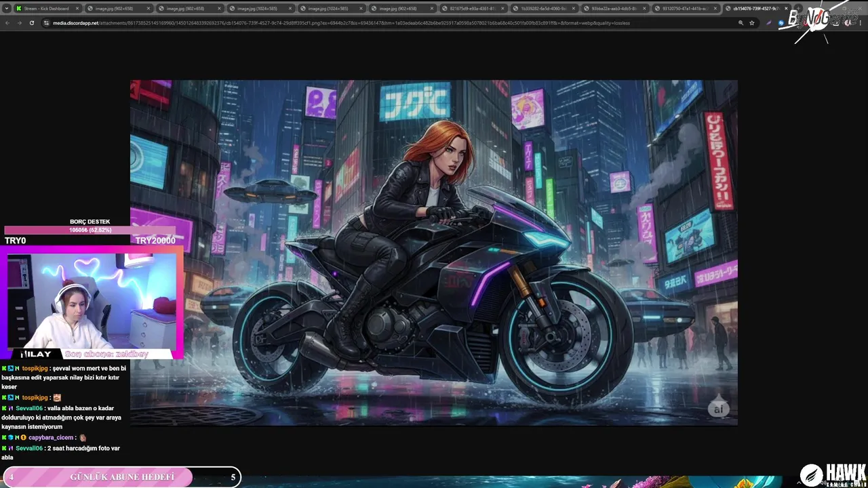Switch to the 93120750 tab
Screen dimensions: 868x488
pyautogui.click(x=686, y=9)
